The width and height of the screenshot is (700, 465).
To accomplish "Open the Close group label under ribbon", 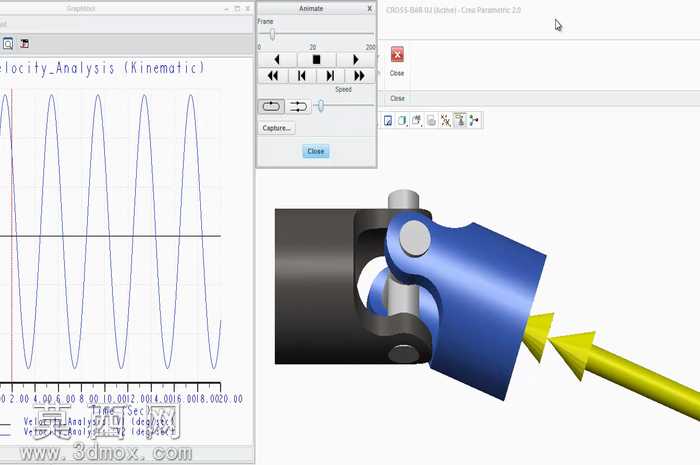I will pos(397,98).
